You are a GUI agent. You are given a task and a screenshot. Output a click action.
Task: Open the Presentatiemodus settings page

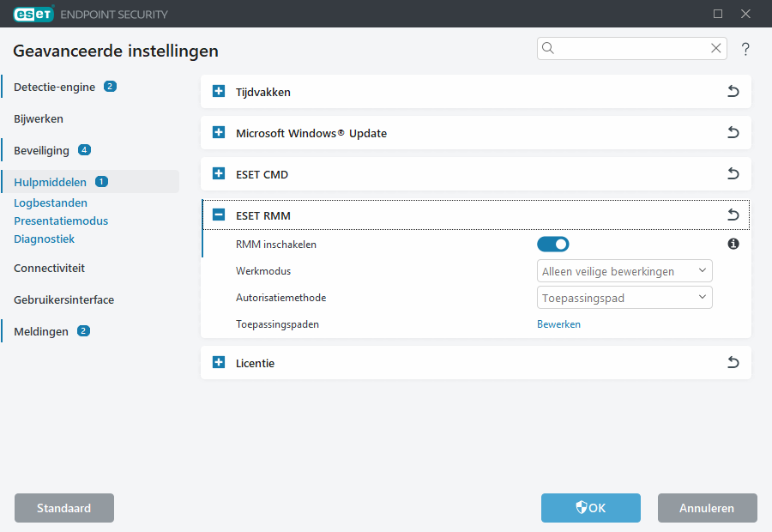[61, 221]
